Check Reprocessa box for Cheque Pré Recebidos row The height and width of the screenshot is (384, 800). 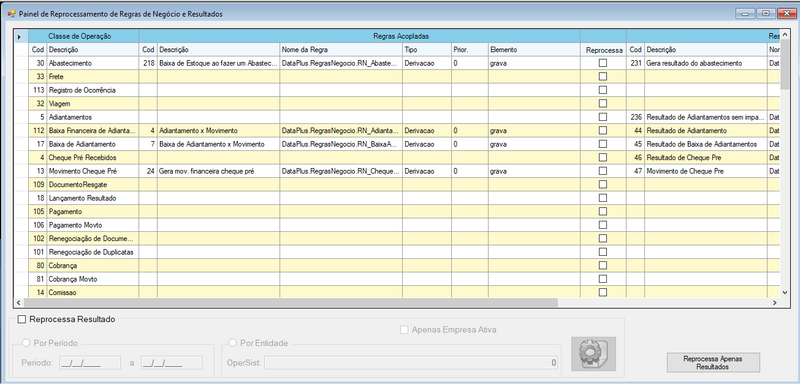pyautogui.click(x=603, y=157)
